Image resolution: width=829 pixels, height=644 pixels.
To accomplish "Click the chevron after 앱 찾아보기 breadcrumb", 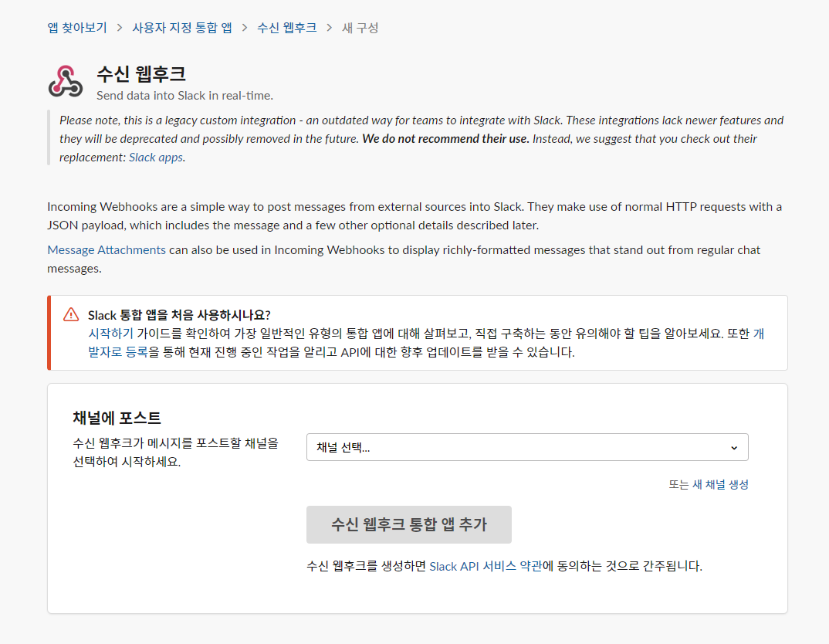I will 120,28.
